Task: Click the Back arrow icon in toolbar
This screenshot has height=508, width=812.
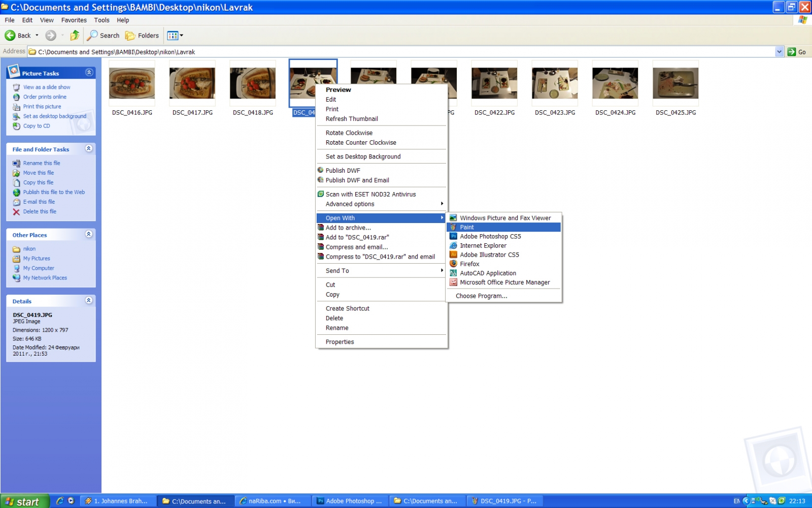Action: 10,36
